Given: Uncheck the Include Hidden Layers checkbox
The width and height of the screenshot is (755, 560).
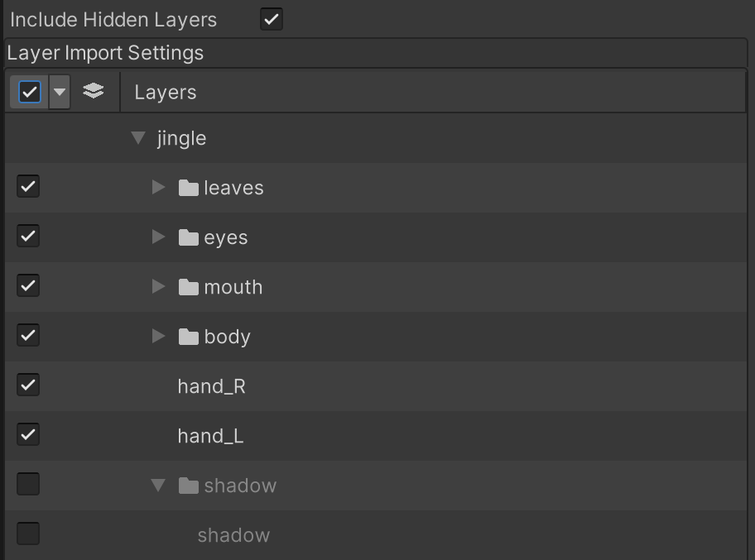Looking at the screenshot, I should (x=272, y=19).
